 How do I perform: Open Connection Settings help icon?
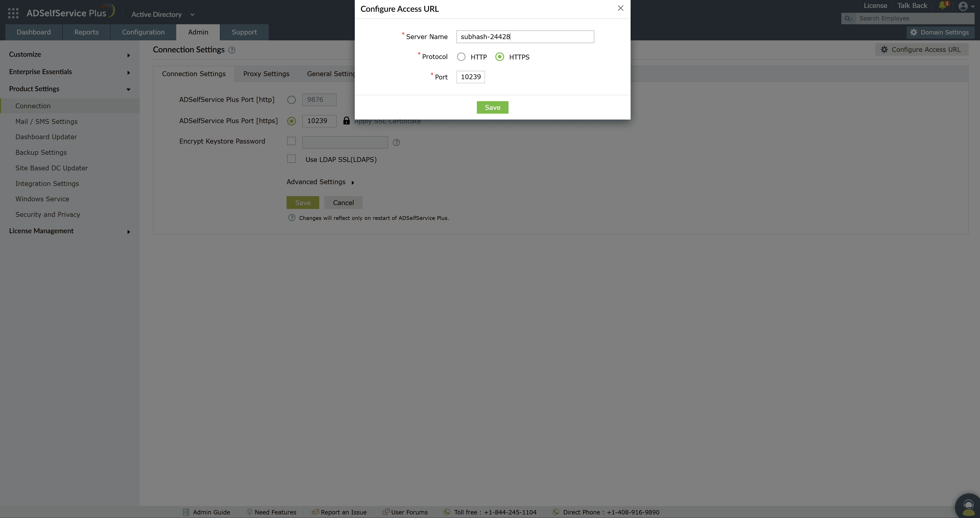[232, 50]
